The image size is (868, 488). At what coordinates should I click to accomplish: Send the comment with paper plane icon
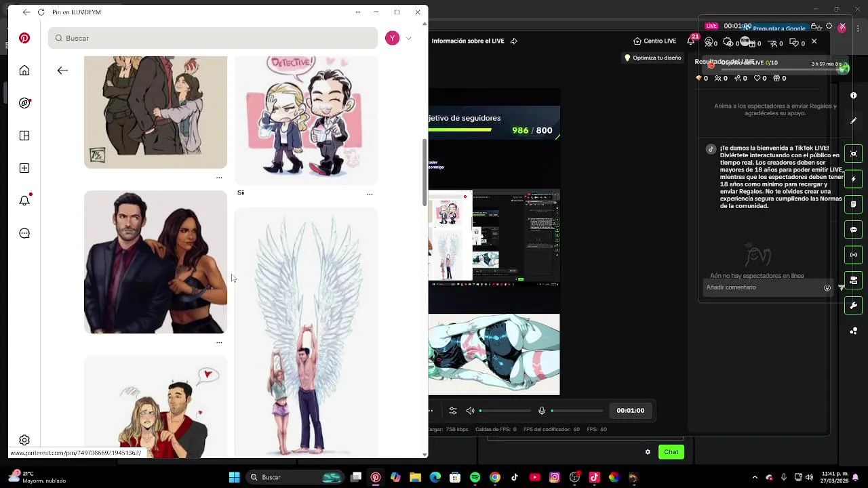(x=842, y=287)
